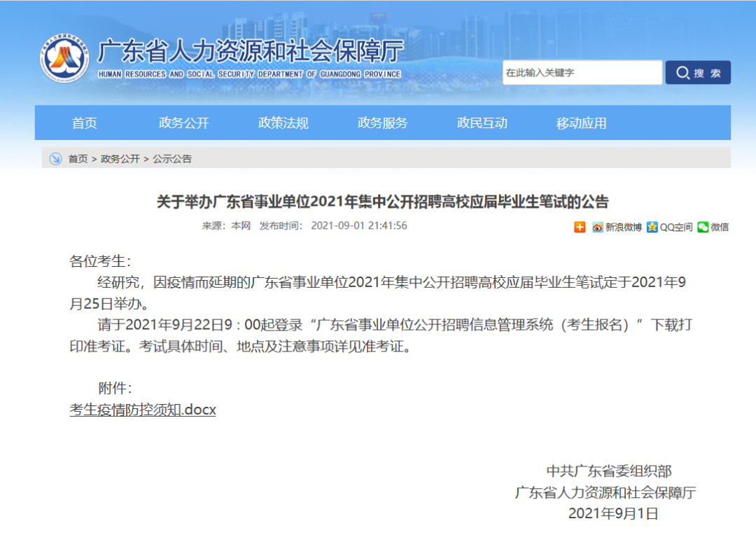This screenshot has width=756, height=535.
Task: Click the 广东省人力资源和社会保障厅 header site title
Action: coord(250,52)
